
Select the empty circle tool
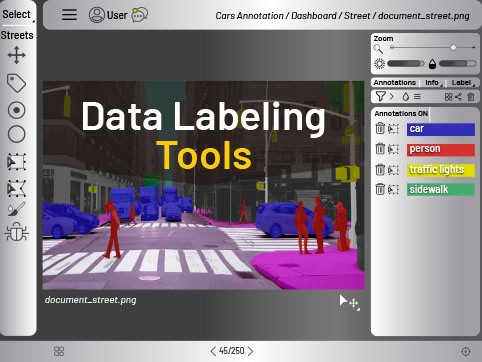16,134
